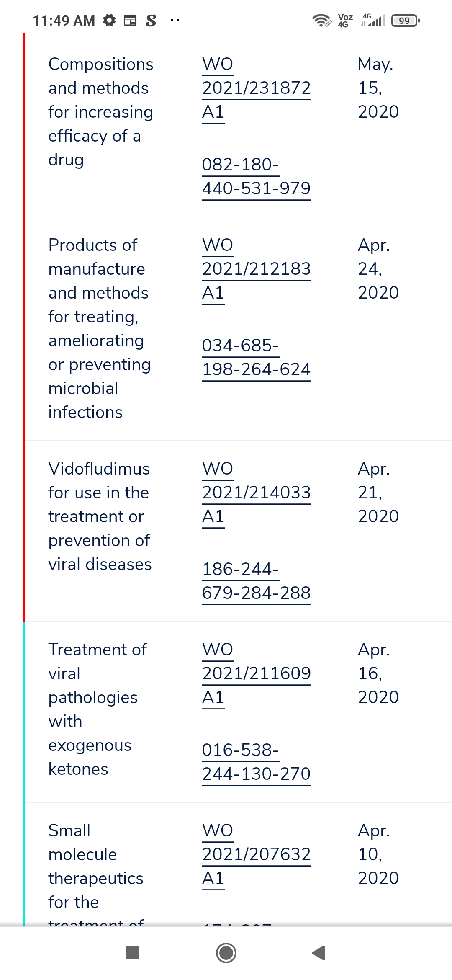Tap the Android back navigation button

pyautogui.click(x=319, y=953)
